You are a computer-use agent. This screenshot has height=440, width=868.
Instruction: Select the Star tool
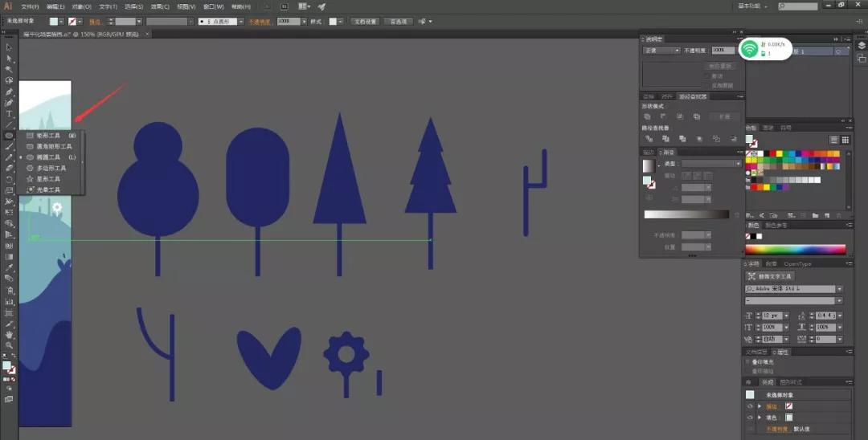[x=47, y=179]
